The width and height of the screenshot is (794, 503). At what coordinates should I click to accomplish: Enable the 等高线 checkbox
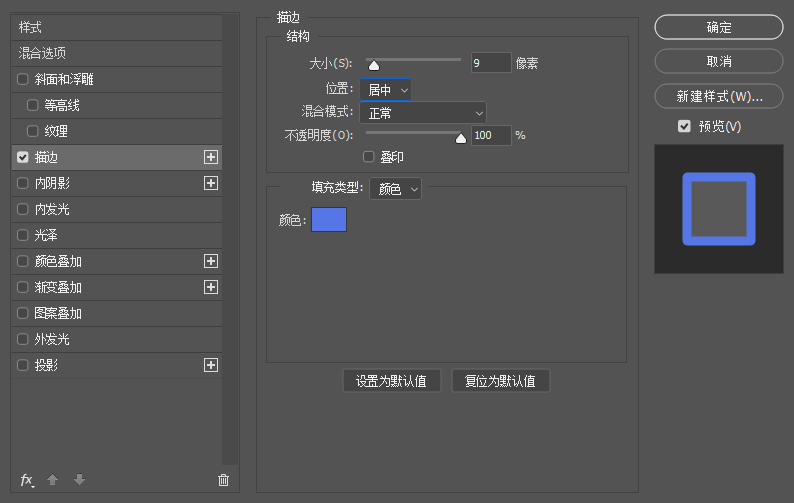coord(33,105)
